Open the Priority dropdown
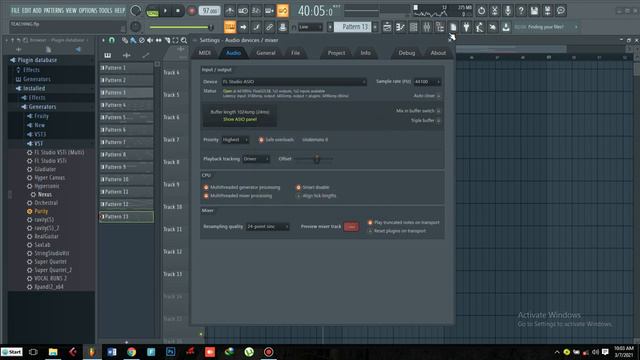The height and width of the screenshot is (360, 640). (x=235, y=140)
